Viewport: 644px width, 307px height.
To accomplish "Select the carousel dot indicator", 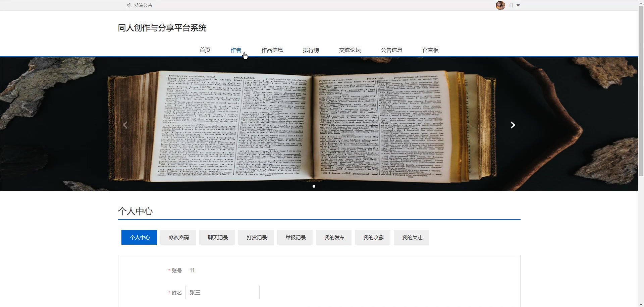I will point(313,186).
